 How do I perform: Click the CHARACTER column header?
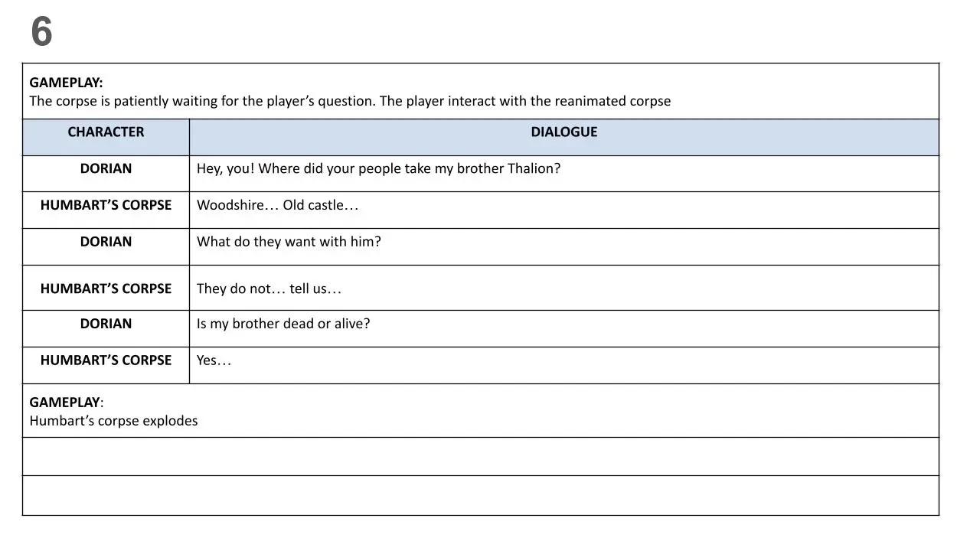point(106,132)
